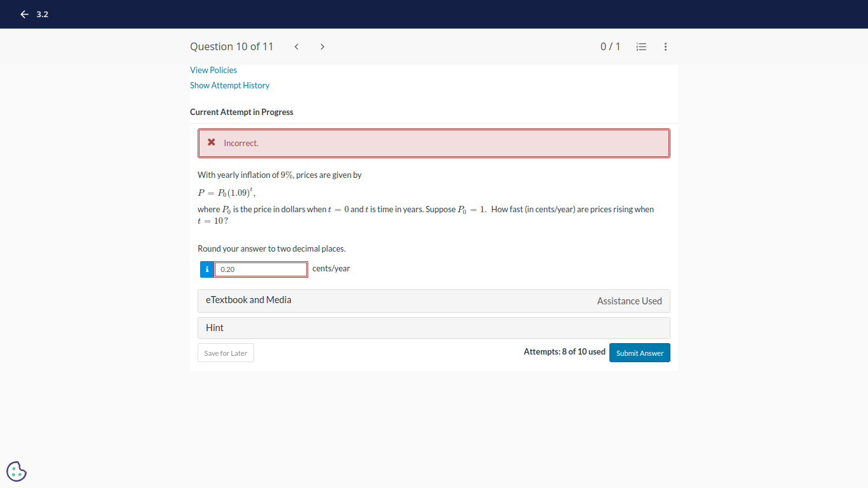Click the Save for Later button
Screen dimensions: 868x488
click(x=226, y=353)
